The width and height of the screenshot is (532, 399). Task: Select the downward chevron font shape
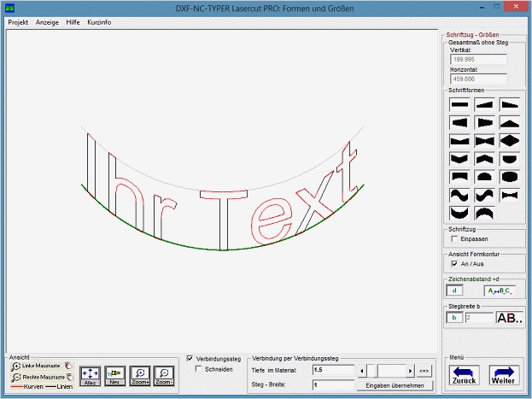pyautogui.click(x=459, y=159)
